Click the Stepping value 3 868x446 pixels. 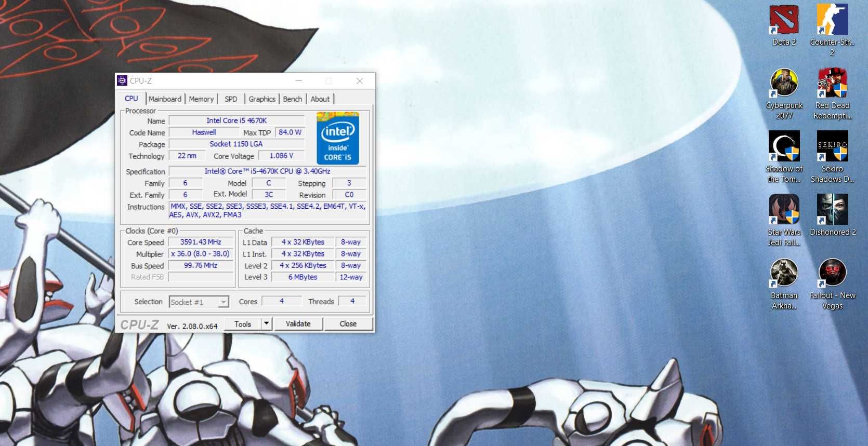[349, 183]
